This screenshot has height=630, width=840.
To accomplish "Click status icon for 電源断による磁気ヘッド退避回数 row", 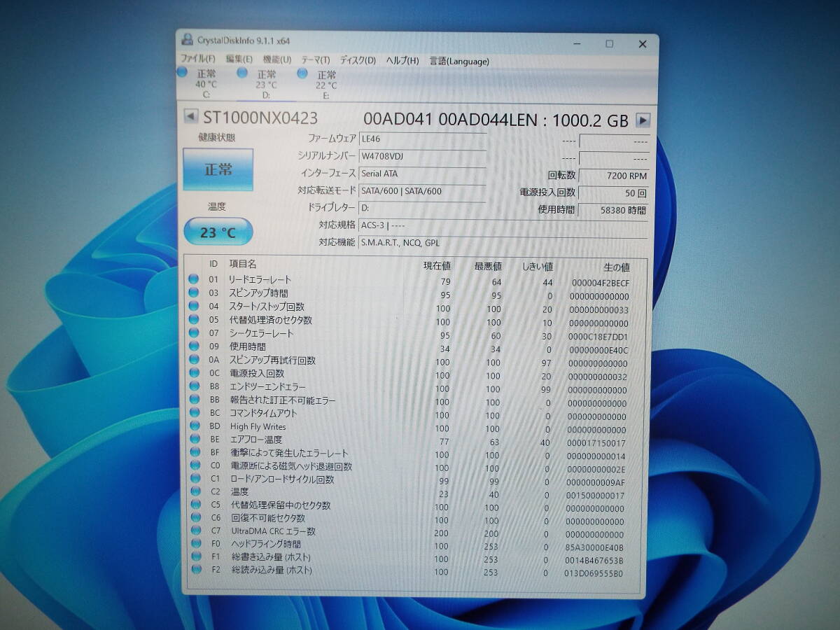I will point(194,465).
